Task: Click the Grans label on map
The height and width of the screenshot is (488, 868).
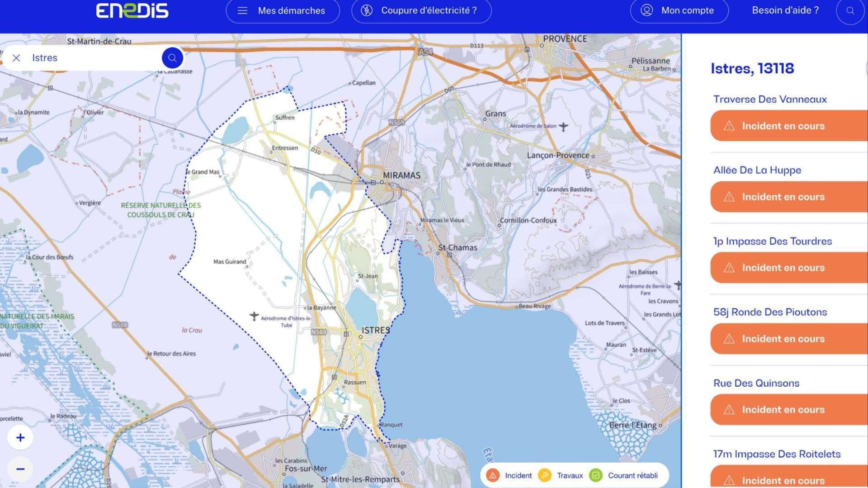Action: coord(495,114)
